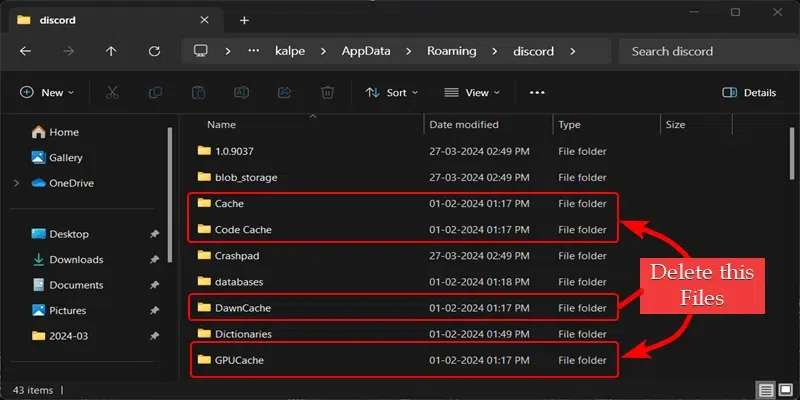Click the Copy icon in toolbar
The height and width of the screenshot is (400, 800).
[155, 92]
